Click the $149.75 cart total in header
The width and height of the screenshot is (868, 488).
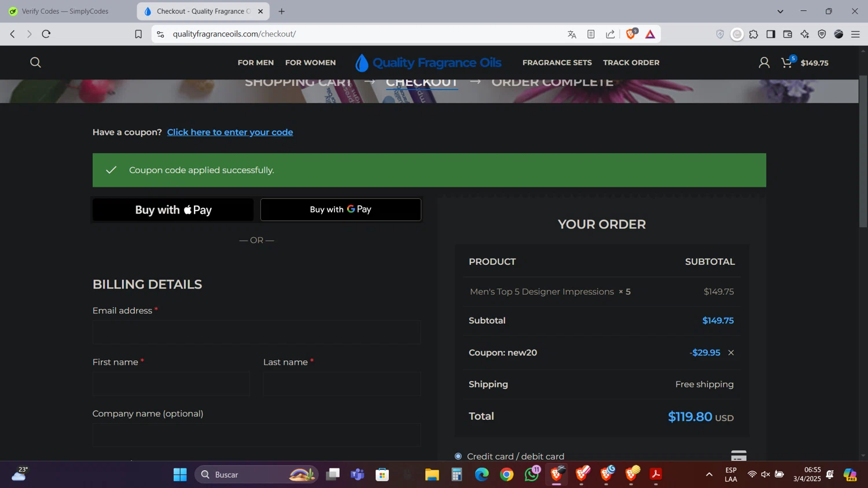[x=815, y=63]
